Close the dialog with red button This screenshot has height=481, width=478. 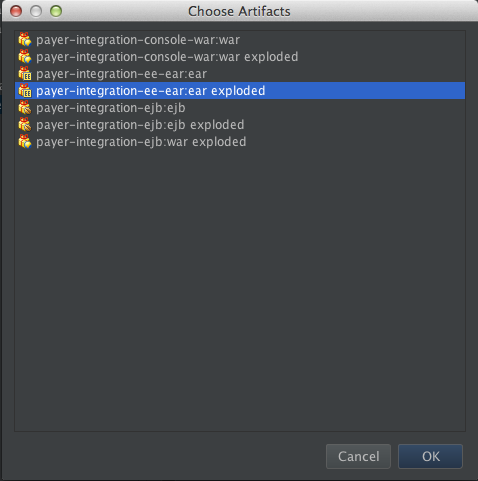click(x=16, y=11)
